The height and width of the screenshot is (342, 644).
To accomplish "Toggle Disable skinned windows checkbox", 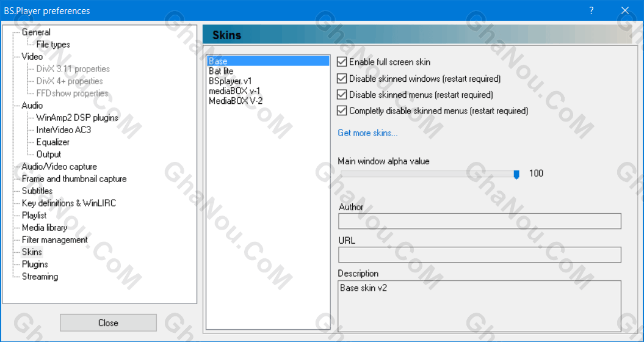I will coord(342,79).
